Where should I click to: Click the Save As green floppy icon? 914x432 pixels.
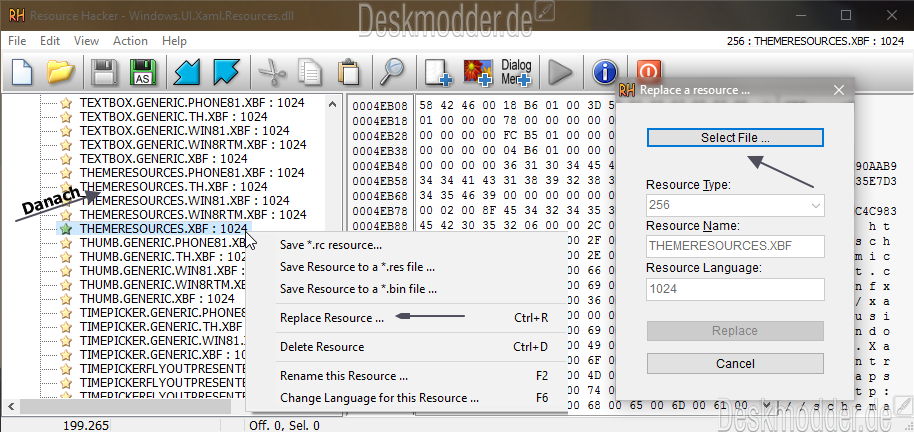point(143,73)
